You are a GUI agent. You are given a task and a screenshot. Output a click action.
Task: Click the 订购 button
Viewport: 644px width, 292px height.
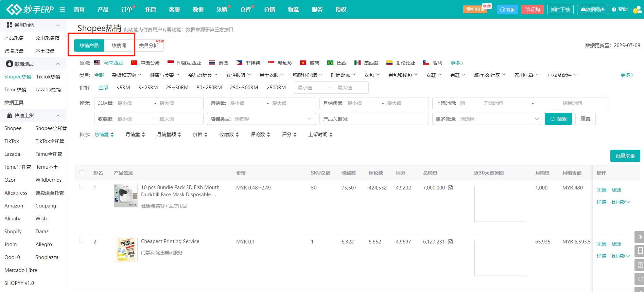pyautogui.click(x=533, y=10)
